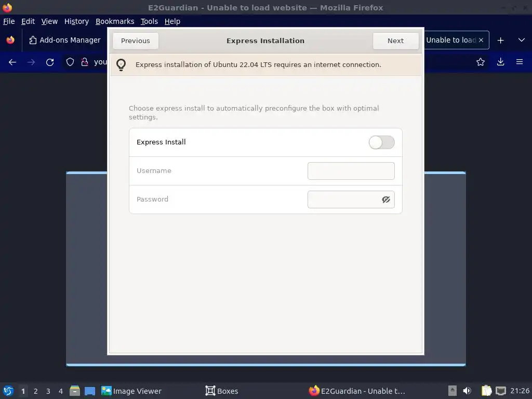Open the Firefox File menu
532x399 pixels.
9,21
